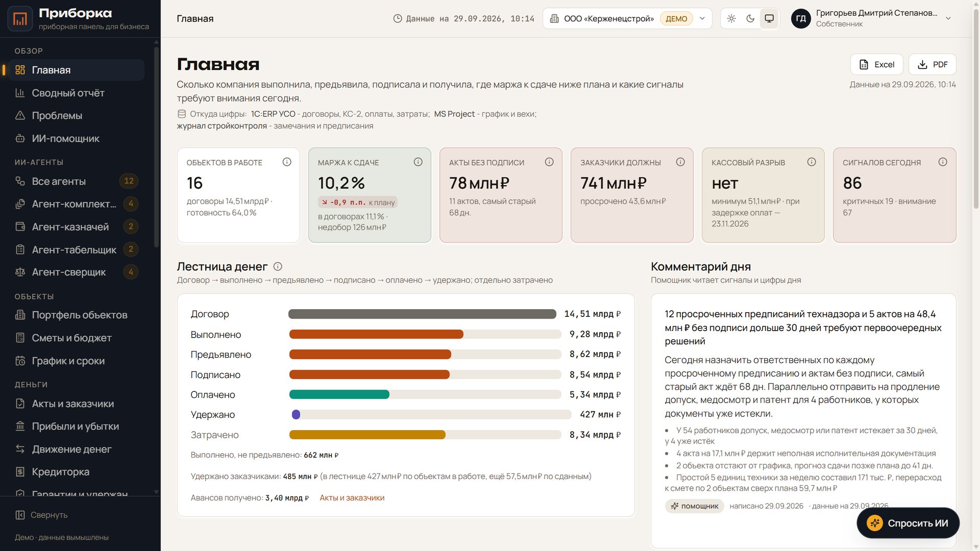The width and height of the screenshot is (980, 551).
Task: Click the Проблемы warning triangle icon
Action: (20, 115)
